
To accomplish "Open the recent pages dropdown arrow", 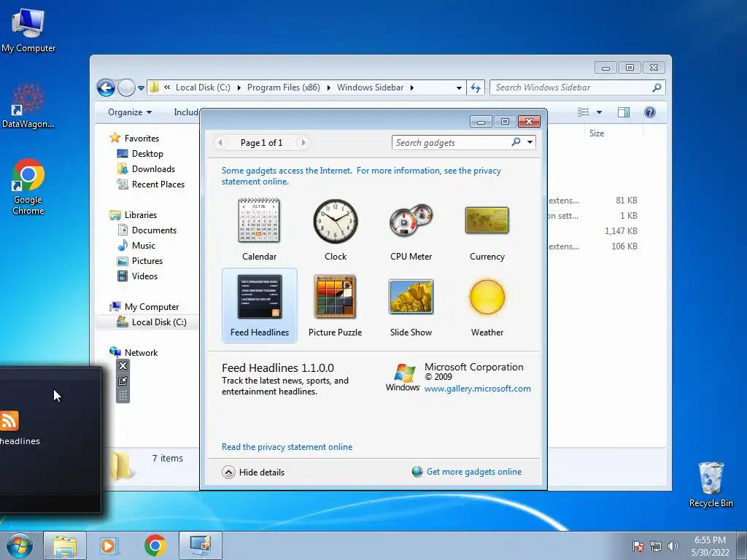I will point(141,88).
